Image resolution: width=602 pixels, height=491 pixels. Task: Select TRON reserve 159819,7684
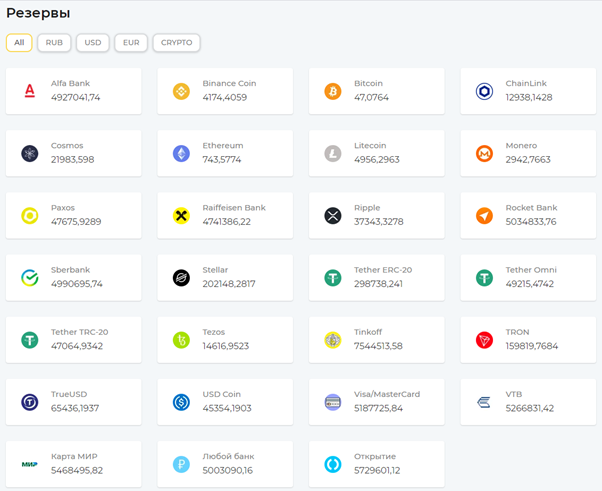532,346
